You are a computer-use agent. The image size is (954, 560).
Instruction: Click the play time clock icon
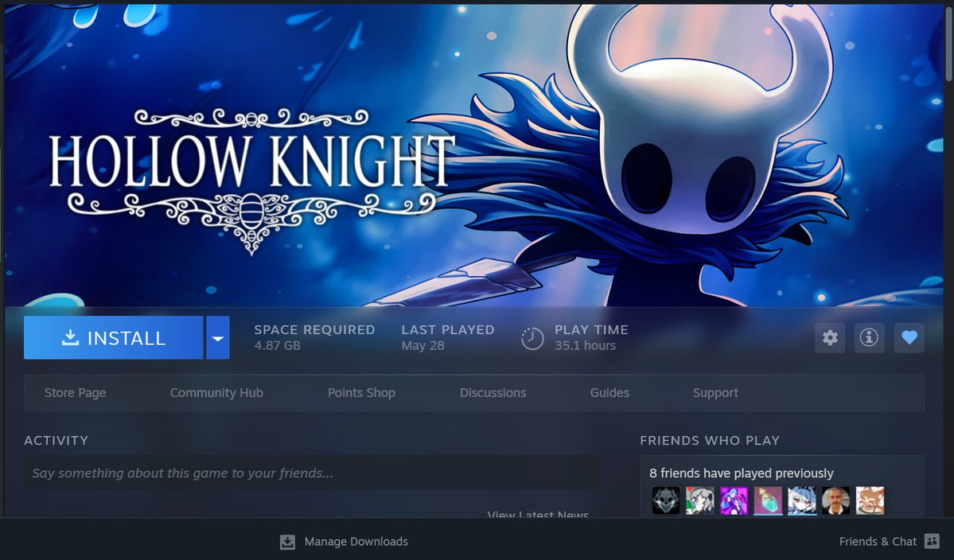532,338
